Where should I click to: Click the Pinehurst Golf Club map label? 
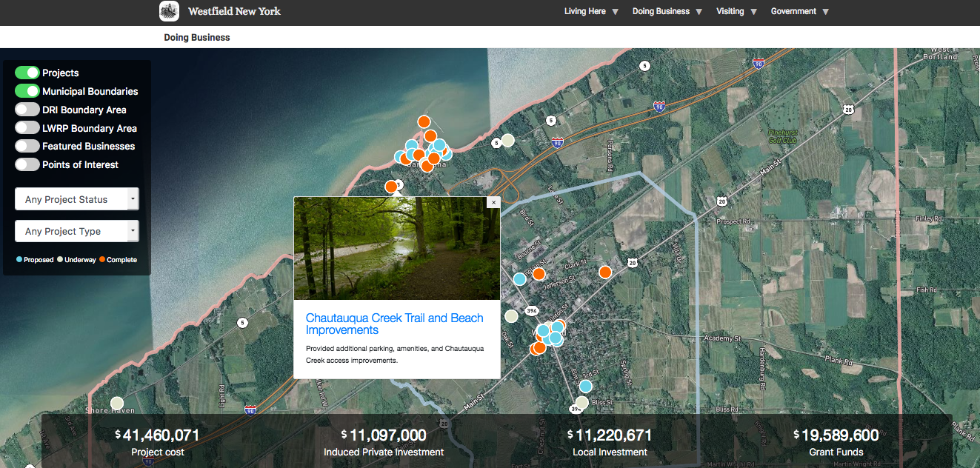[x=782, y=136]
